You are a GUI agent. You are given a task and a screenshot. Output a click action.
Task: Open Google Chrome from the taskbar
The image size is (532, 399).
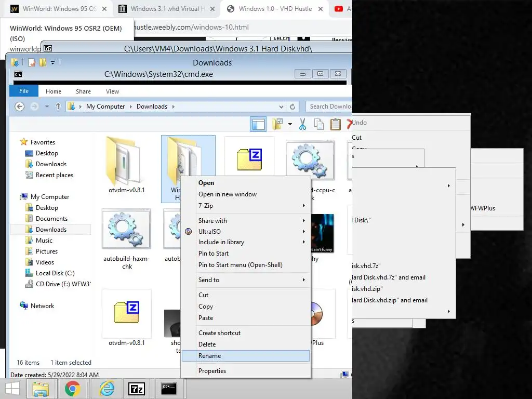coord(73,389)
